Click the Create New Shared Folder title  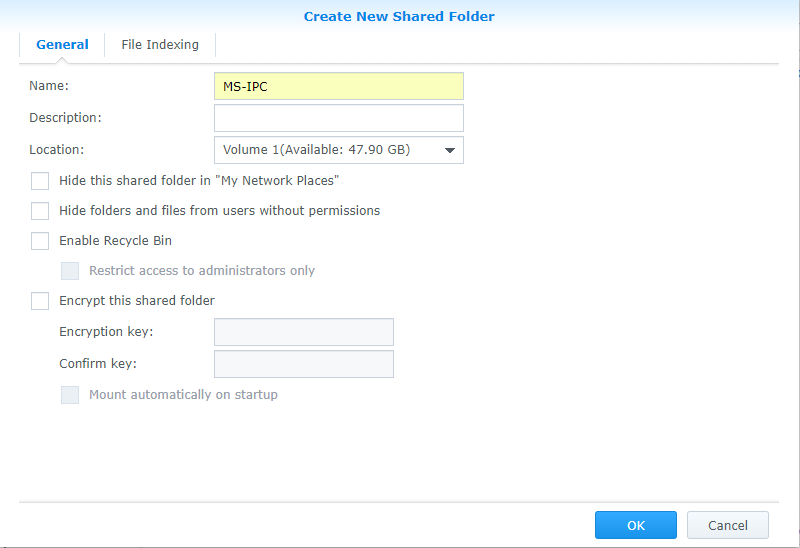tap(399, 16)
